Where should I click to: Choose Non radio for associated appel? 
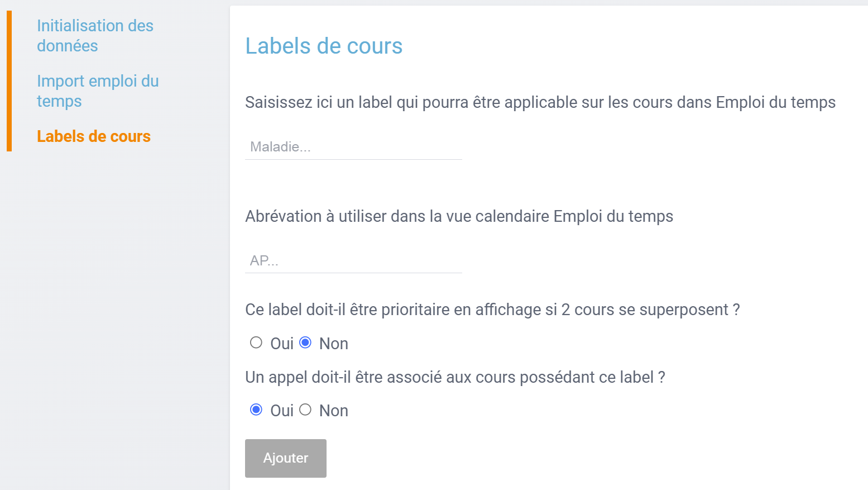[x=305, y=410]
